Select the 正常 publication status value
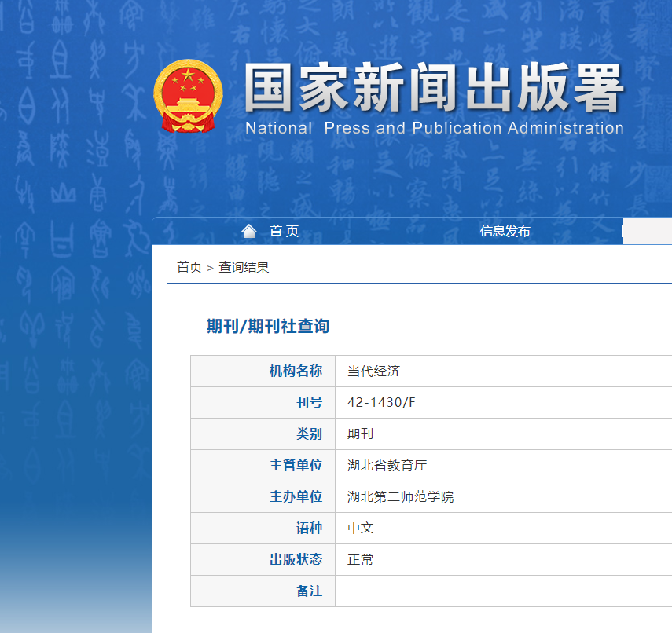The image size is (672, 633). [x=361, y=559]
